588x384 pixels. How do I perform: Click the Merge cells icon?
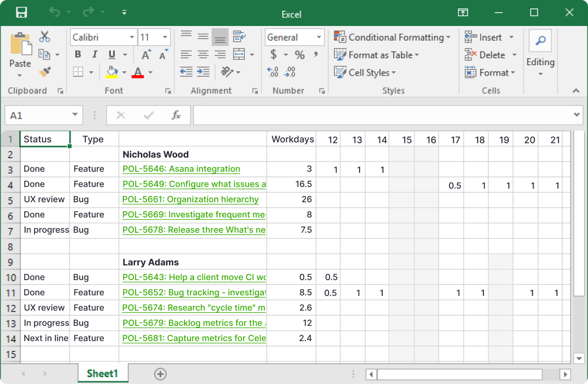click(239, 55)
